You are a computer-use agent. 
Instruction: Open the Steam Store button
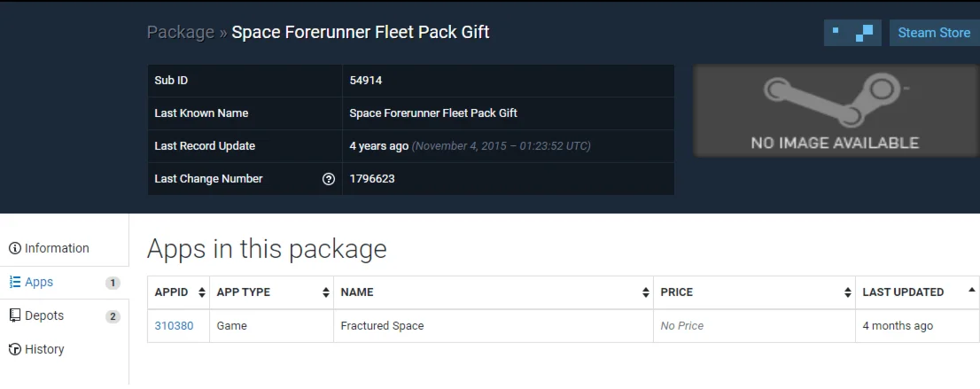click(934, 33)
